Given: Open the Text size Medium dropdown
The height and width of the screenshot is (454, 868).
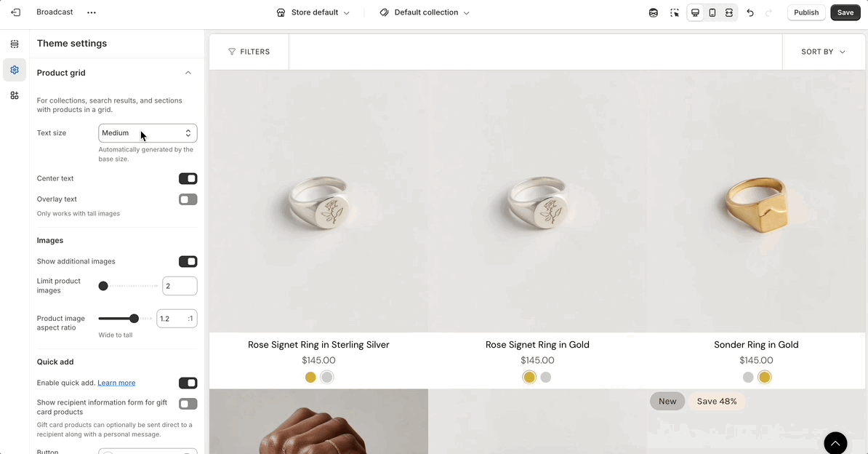Looking at the screenshot, I should coord(148,133).
